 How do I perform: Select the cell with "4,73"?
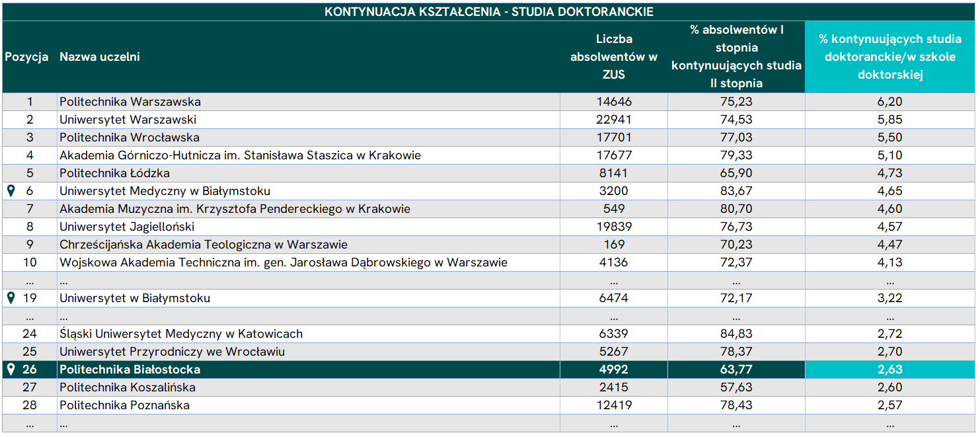(890, 173)
